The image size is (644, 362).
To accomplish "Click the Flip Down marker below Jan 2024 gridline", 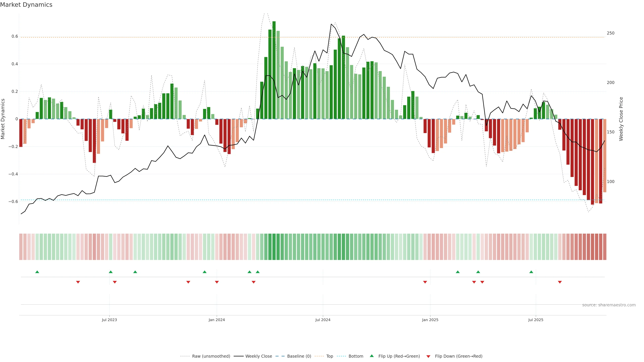I will (217, 282).
